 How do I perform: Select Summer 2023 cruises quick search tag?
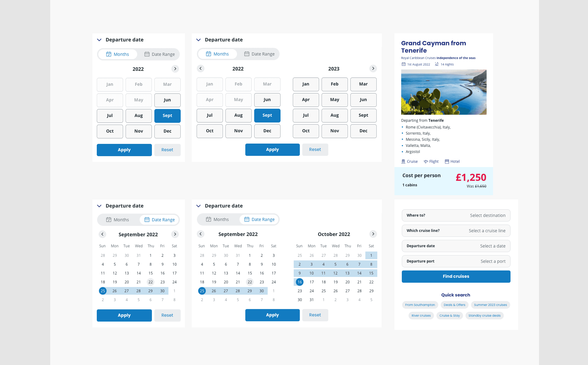click(x=490, y=305)
